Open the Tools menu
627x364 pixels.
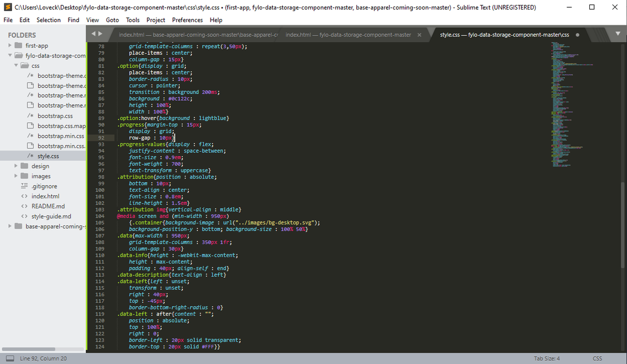133,20
